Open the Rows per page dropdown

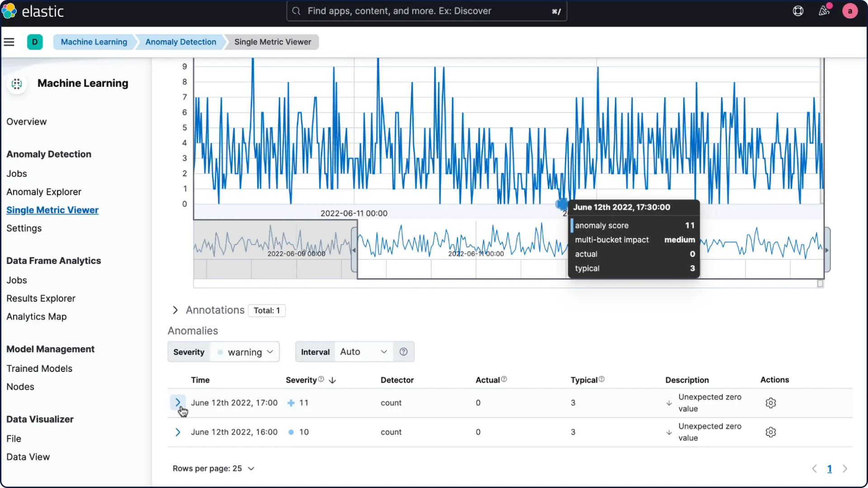(x=213, y=469)
